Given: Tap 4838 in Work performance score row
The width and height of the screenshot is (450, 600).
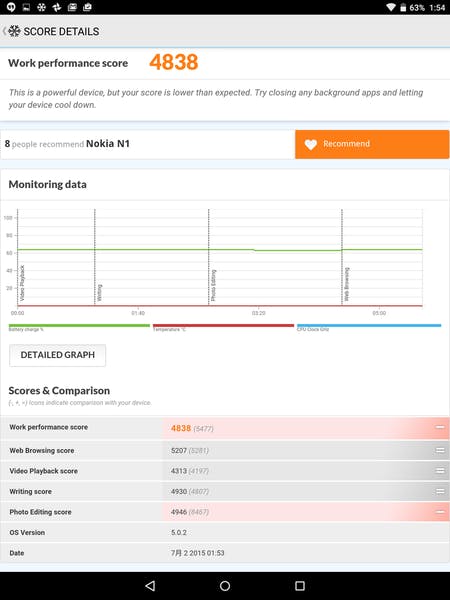Looking at the screenshot, I should [x=181, y=428].
